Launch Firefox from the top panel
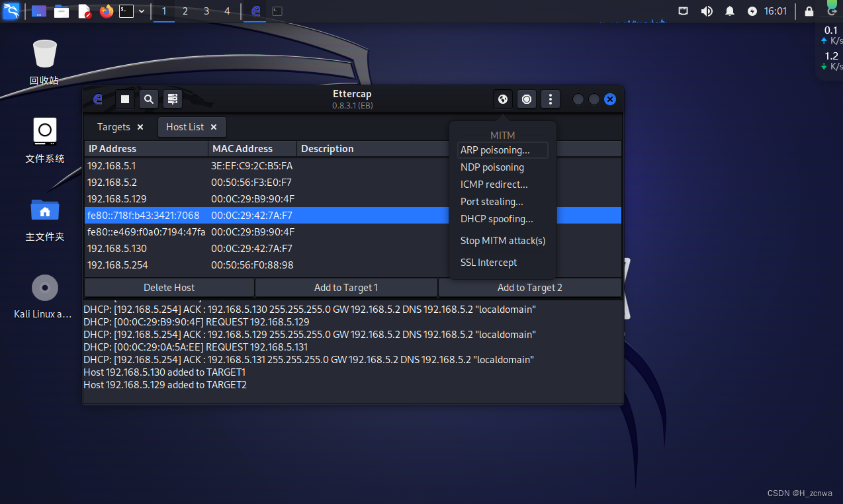This screenshot has width=843, height=504. (x=107, y=11)
